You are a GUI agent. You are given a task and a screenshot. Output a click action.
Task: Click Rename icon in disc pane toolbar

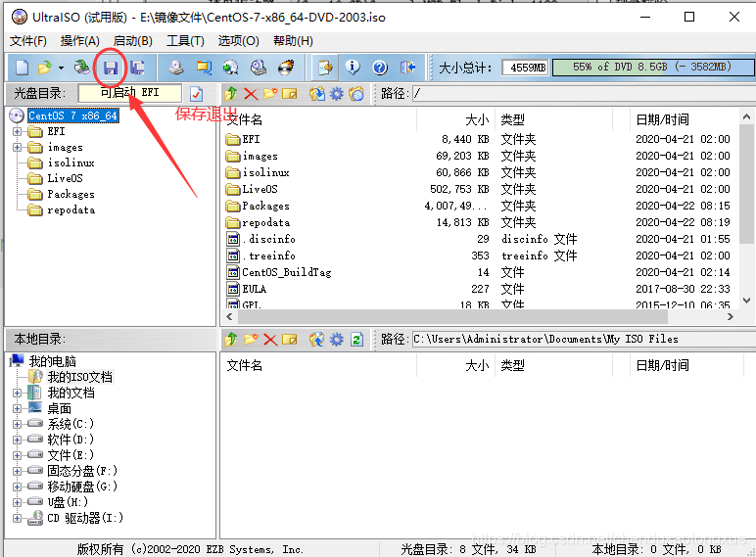click(289, 93)
